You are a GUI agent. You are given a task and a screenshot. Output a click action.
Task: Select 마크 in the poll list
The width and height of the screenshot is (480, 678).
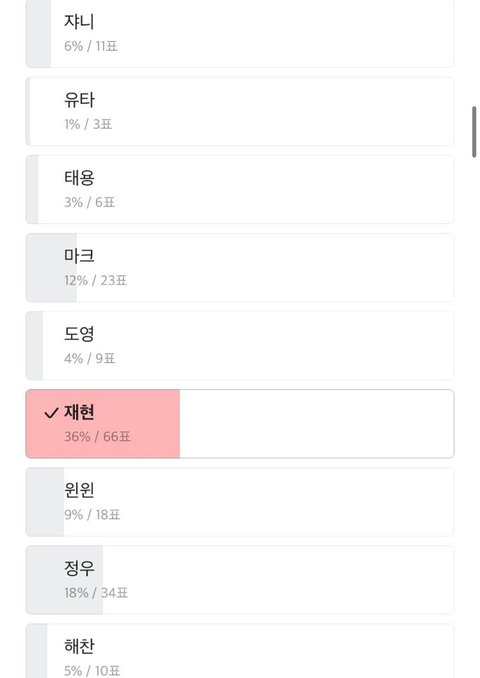[x=240, y=268]
